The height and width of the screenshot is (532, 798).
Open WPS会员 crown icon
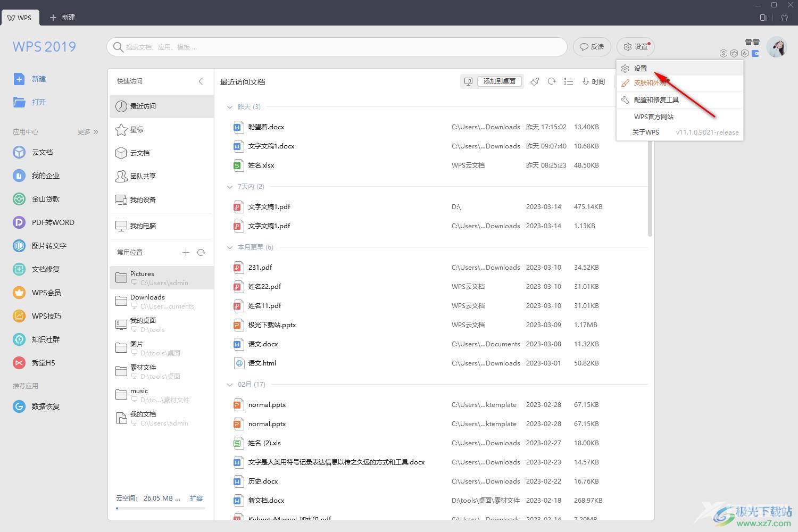19,293
